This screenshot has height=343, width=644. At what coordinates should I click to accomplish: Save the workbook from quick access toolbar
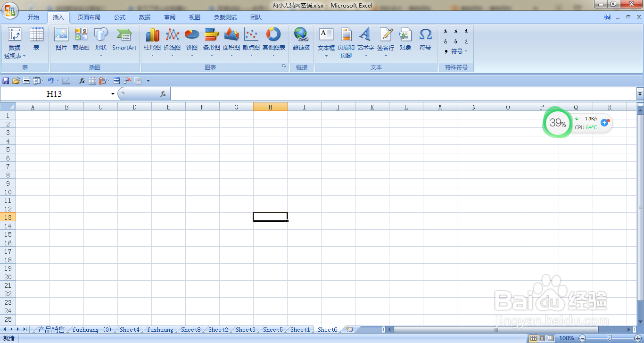(x=6, y=81)
